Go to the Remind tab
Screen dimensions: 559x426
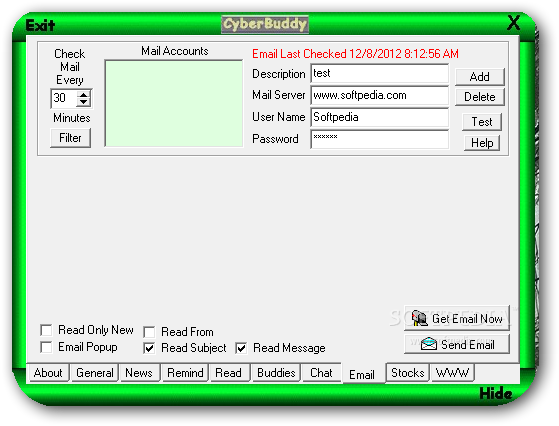point(185,373)
